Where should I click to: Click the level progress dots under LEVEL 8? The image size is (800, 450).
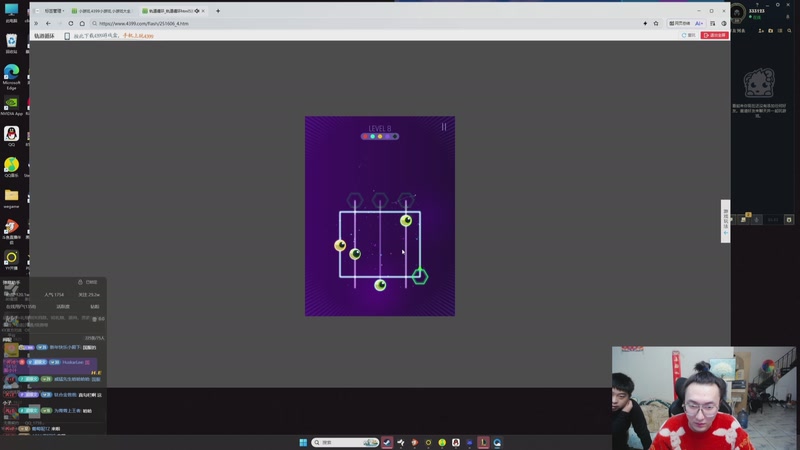[x=380, y=136]
